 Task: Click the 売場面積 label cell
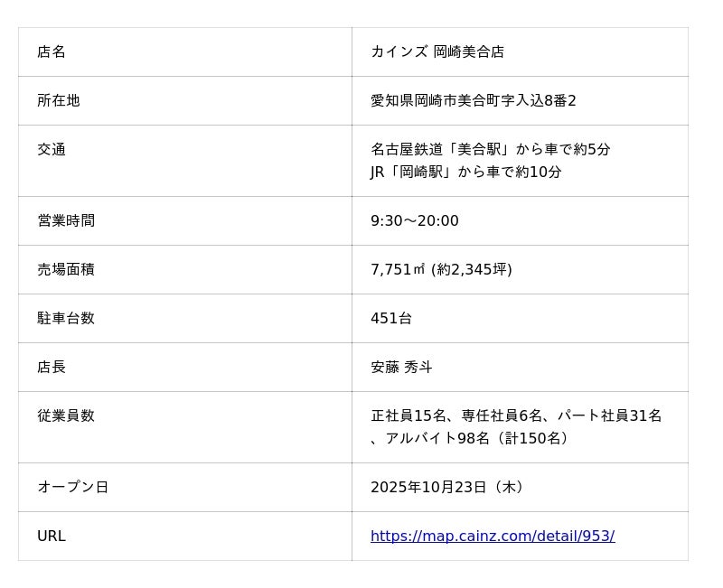click(66, 269)
